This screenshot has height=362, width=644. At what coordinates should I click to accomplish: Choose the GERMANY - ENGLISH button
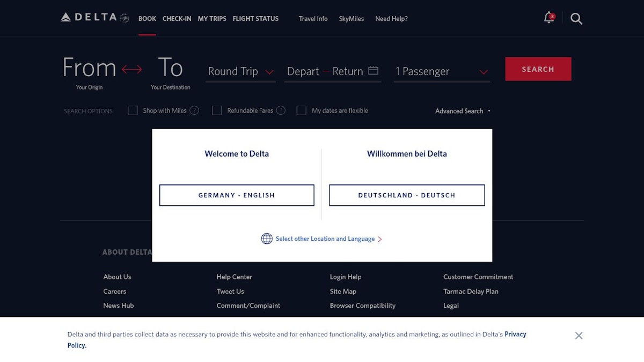coord(237,195)
